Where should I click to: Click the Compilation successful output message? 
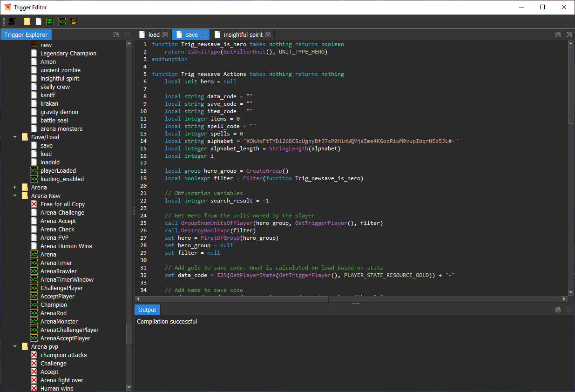[167, 322]
